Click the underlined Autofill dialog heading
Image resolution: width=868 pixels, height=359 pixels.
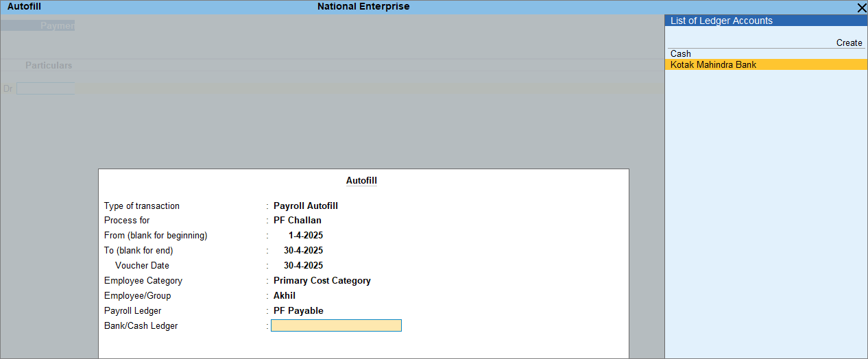pyautogui.click(x=361, y=181)
